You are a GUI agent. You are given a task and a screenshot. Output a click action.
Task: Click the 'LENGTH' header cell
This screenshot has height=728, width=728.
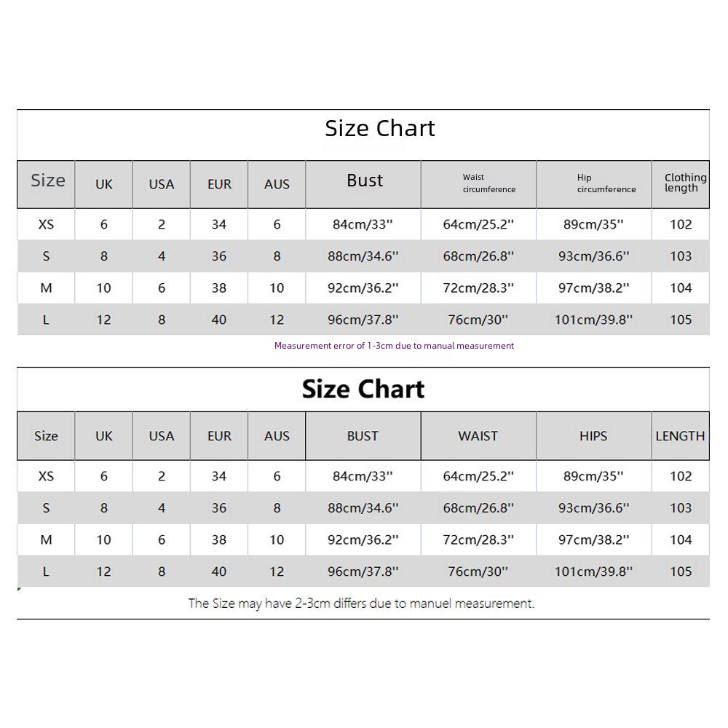pos(681,436)
